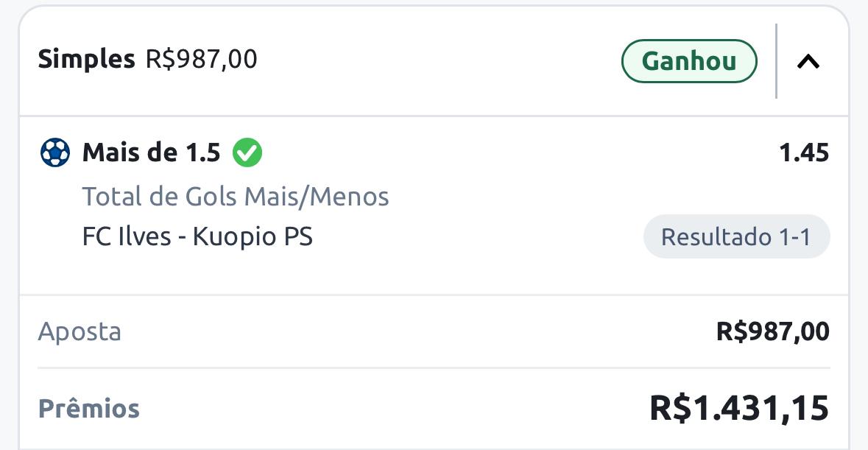Click the Resultado 1-1 score badge

(x=736, y=237)
